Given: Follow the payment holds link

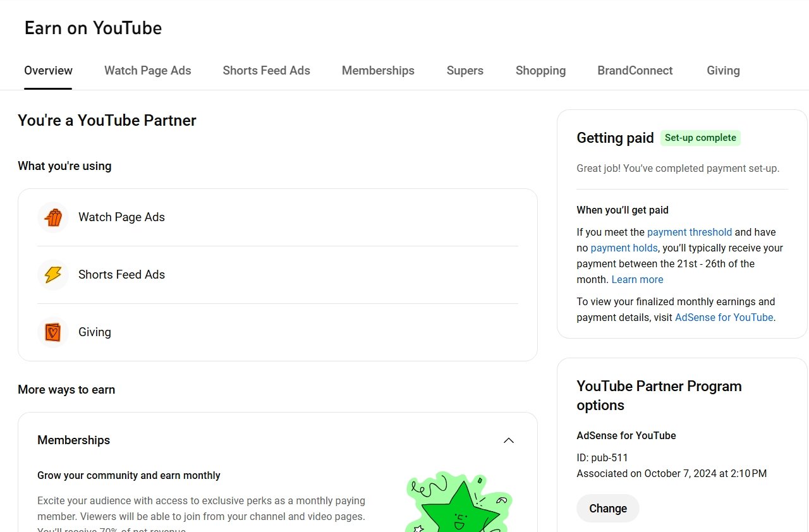Looking at the screenshot, I should [624, 248].
